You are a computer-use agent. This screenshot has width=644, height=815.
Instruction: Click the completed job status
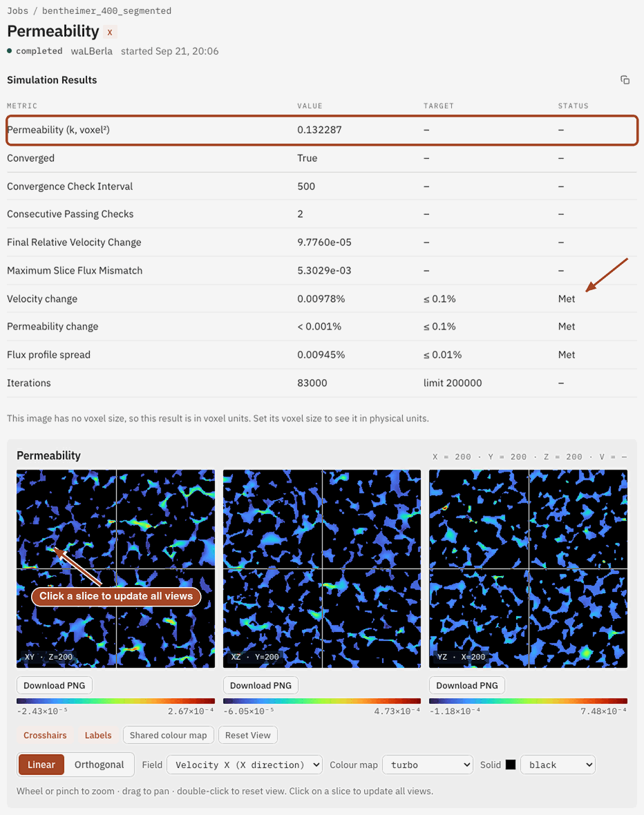point(39,51)
